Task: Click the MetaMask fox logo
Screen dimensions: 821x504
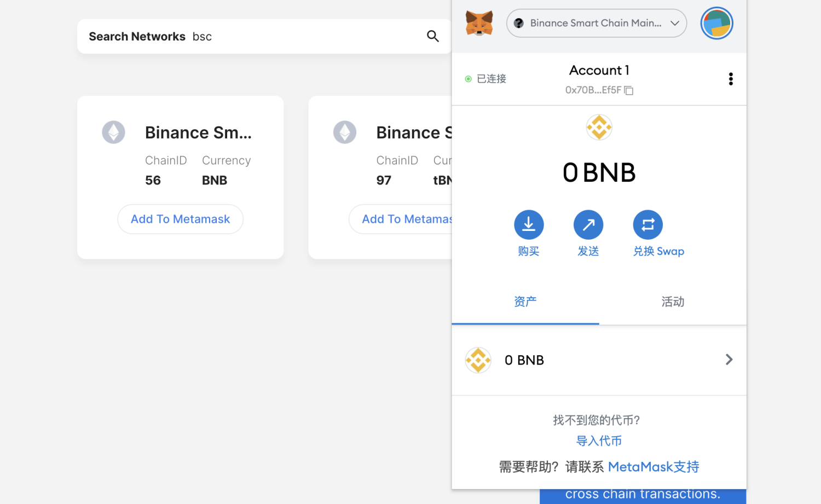Action: [x=479, y=23]
